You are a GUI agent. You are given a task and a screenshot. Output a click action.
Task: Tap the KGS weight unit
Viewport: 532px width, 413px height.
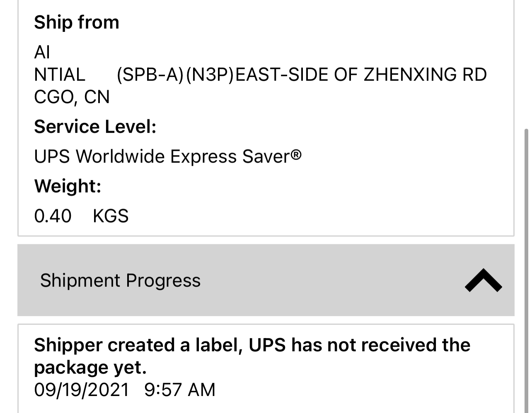point(111,216)
